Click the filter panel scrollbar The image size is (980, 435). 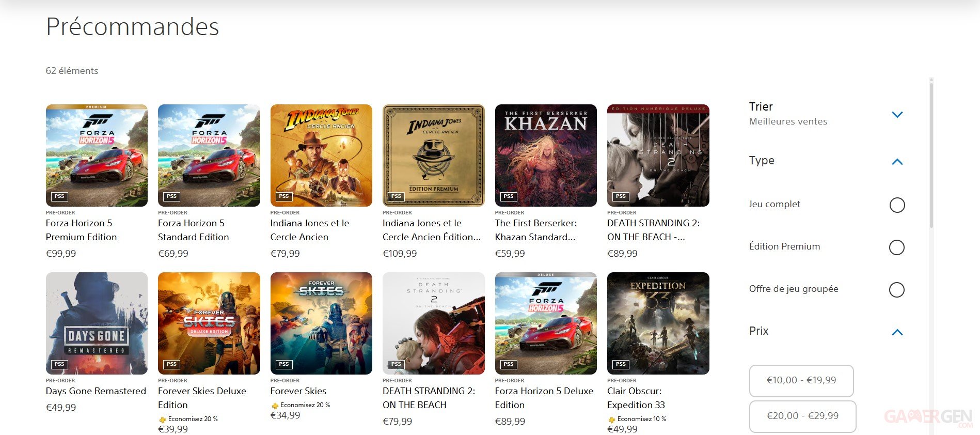(x=931, y=155)
